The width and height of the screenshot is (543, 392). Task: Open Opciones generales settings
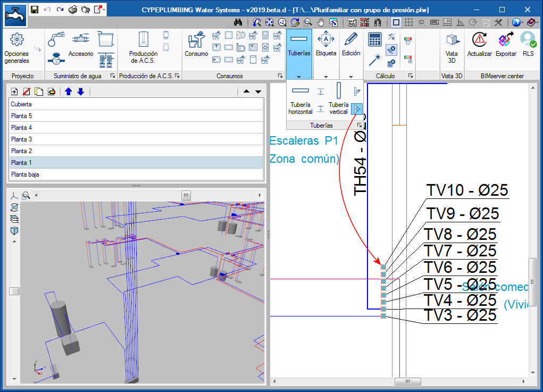click(16, 49)
